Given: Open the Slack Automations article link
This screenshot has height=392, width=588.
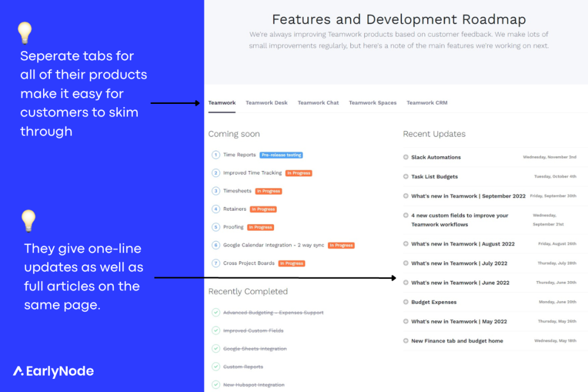Looking at the screenshot, I should coord(436,157).
